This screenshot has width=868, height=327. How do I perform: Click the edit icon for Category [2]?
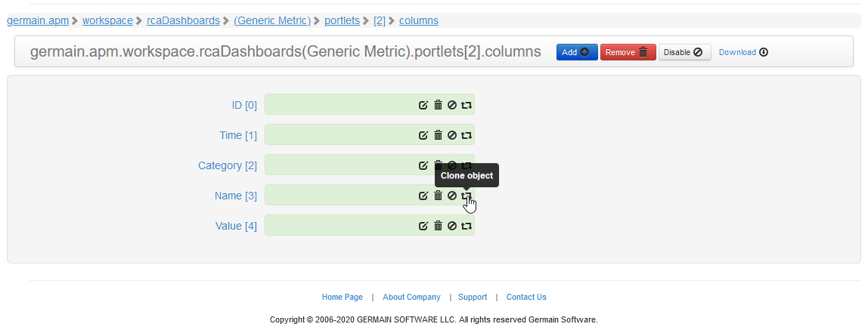click(423, 165)
